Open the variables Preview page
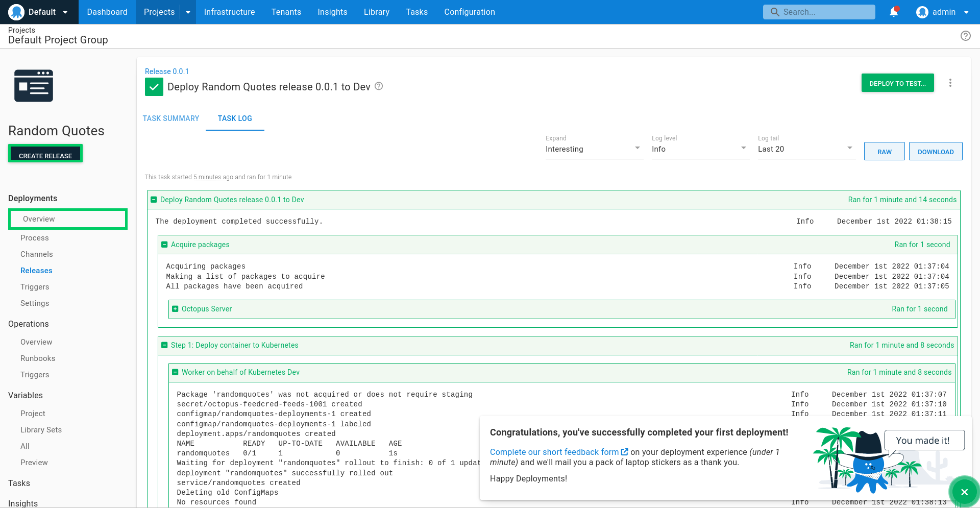Screen dimensions: 980x508 click(34, 463)
